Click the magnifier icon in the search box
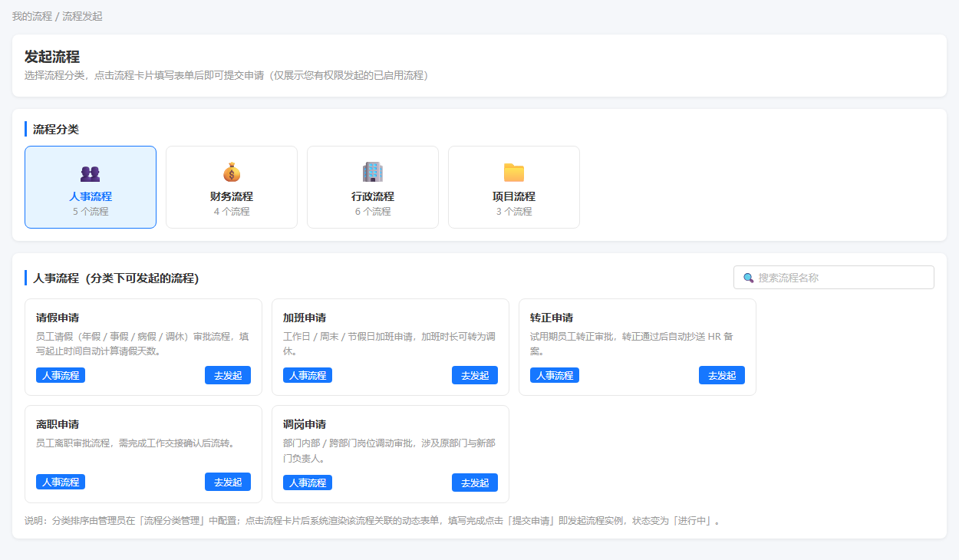Screen dimensions: 959x560 point(749,278)
